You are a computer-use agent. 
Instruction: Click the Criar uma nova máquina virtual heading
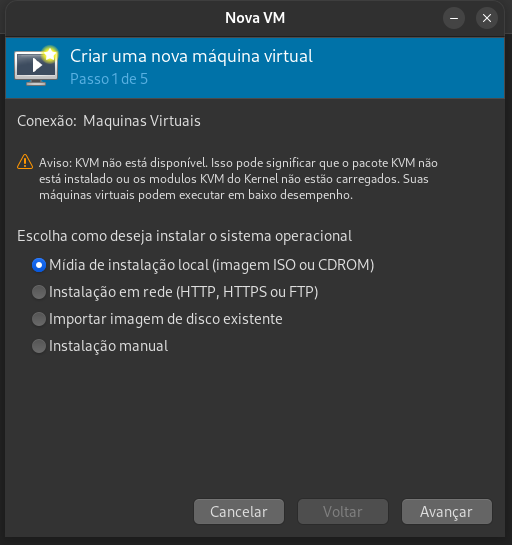coord(192,56)
